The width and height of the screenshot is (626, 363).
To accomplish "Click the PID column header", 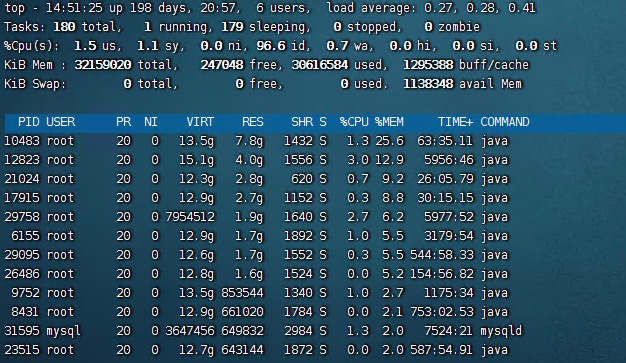I will click(29, 122).
